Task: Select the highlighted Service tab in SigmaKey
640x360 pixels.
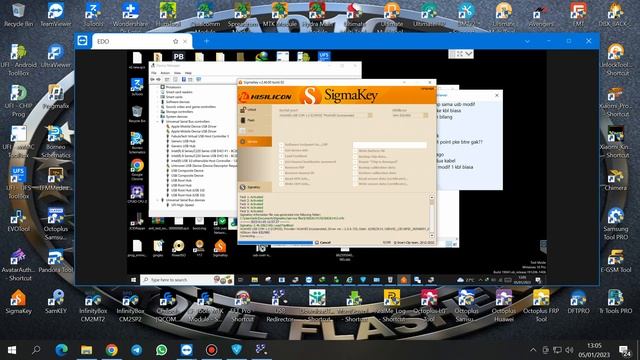Action: [255, 141]
